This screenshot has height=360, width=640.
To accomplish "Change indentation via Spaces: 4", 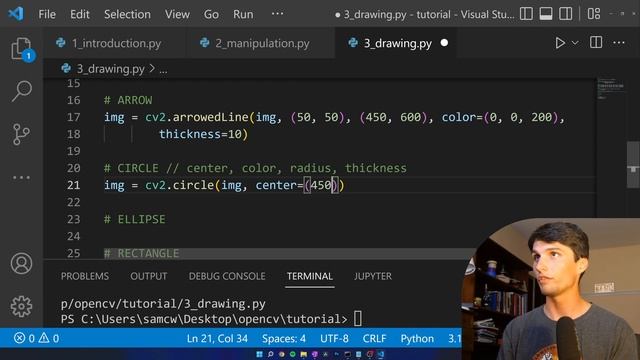I will point(284,338).
